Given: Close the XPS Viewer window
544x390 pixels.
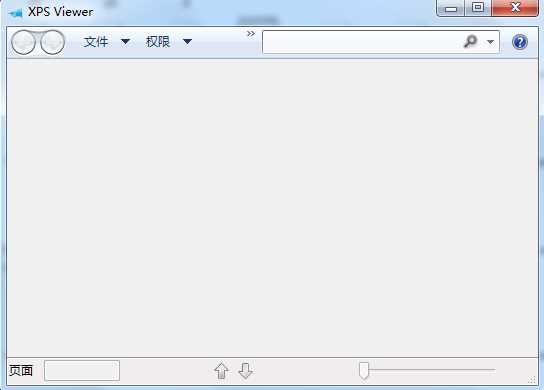Looking at the screenshot, I should [515, 8].
